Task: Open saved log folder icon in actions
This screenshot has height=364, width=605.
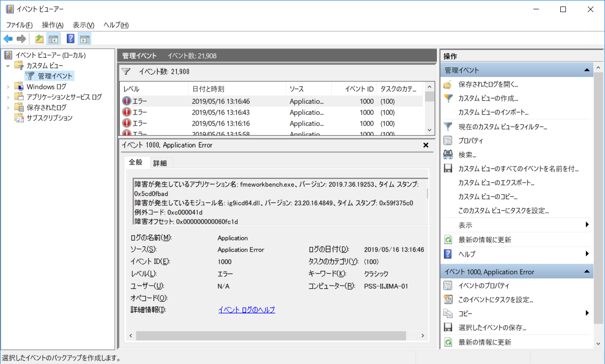Action: pyautogui.click(x=448, y=85)
